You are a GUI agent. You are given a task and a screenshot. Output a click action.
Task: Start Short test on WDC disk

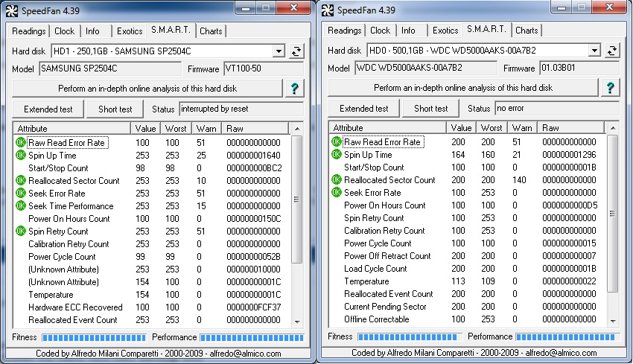[x=430, y=109]
